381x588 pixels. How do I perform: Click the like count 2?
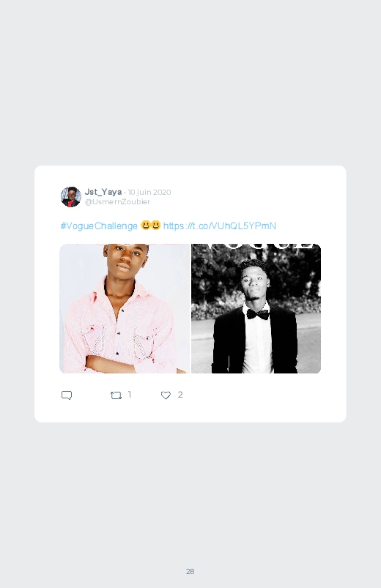coord(180,395)
